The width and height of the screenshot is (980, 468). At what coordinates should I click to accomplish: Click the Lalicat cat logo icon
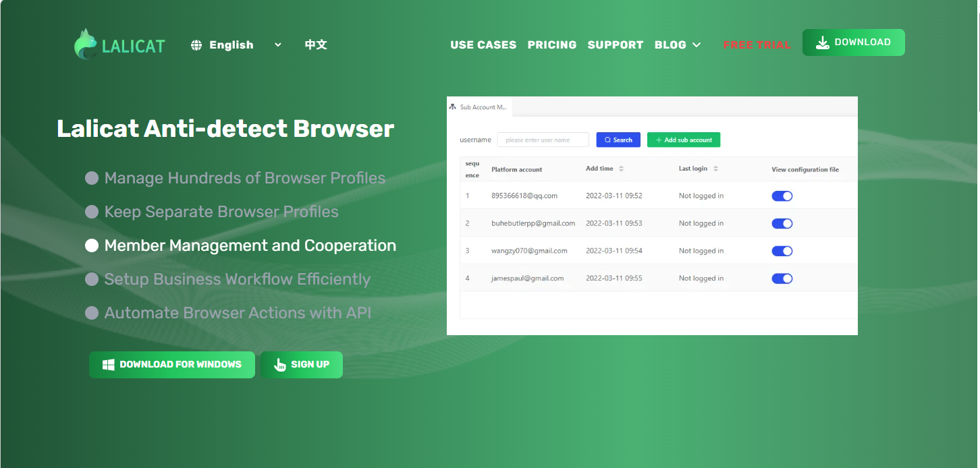pyautogui.click(x=86, y=45)
